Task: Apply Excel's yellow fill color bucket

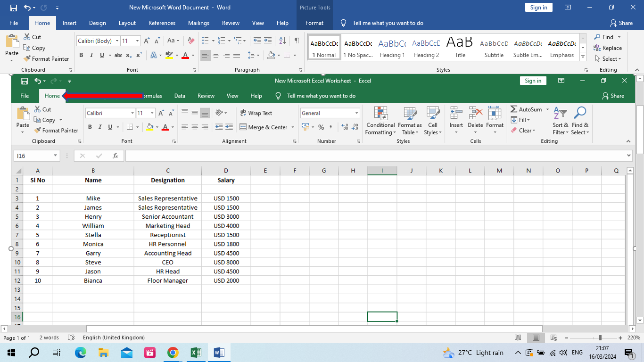Action: tap(149, 127)
